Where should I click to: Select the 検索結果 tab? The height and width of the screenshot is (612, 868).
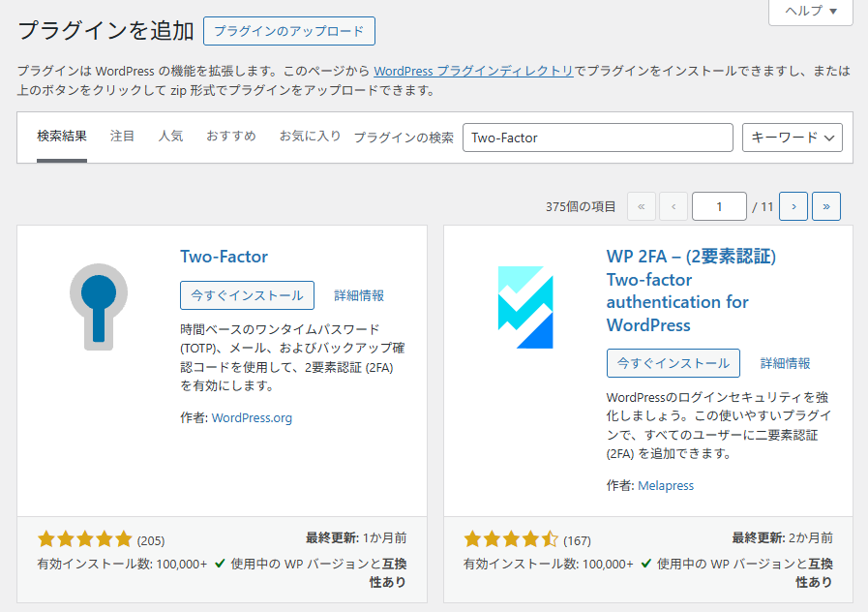click(62, 137)
